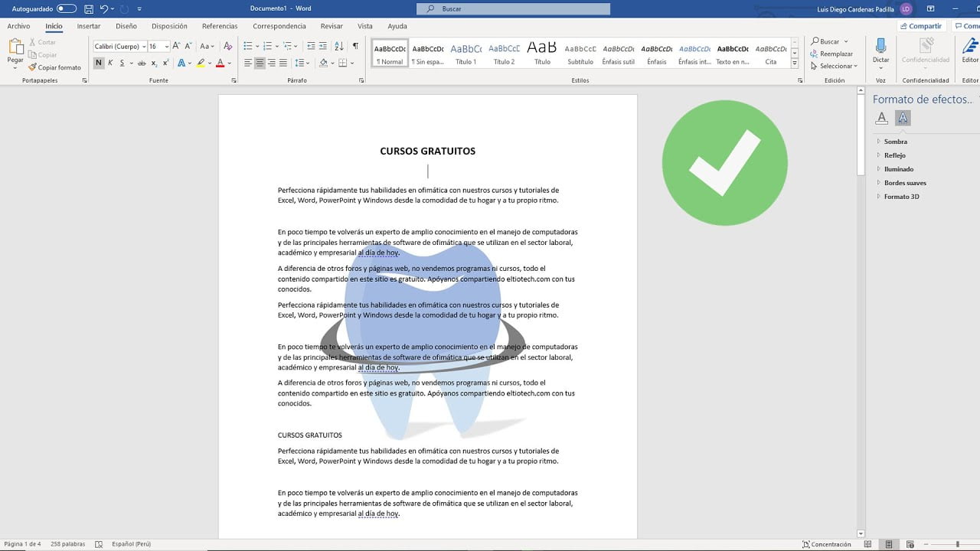This screenshot has height=551, width=980.
Task: Toggle the Autoguardado switch
Action: [x=67, y=8]
